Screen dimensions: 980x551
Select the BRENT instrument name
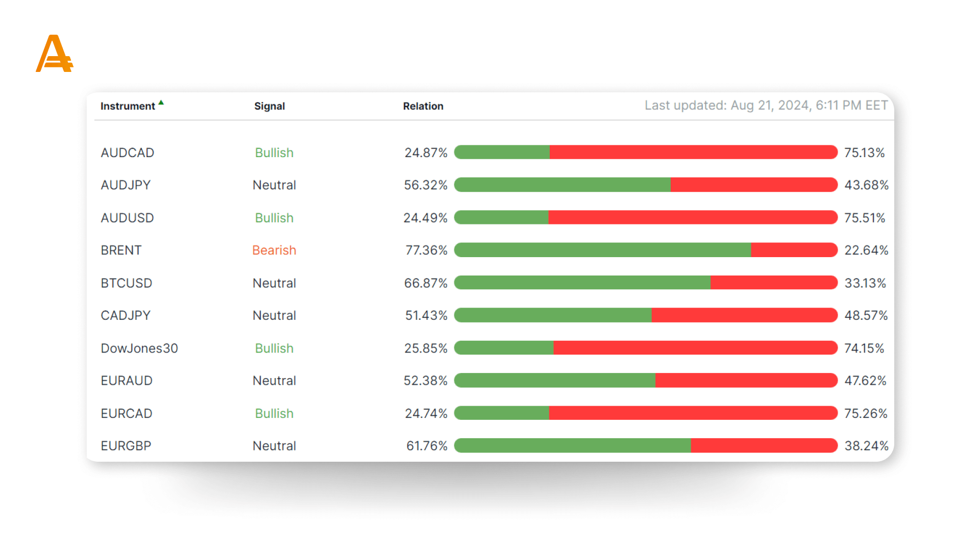tap(121, 251)
